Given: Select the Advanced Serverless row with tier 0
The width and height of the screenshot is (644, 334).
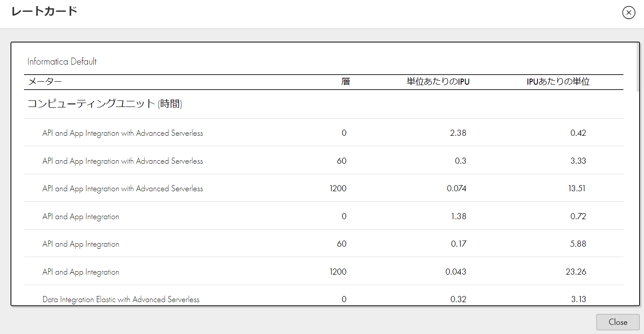Looking at the screenshot, I should coord(324,133).
